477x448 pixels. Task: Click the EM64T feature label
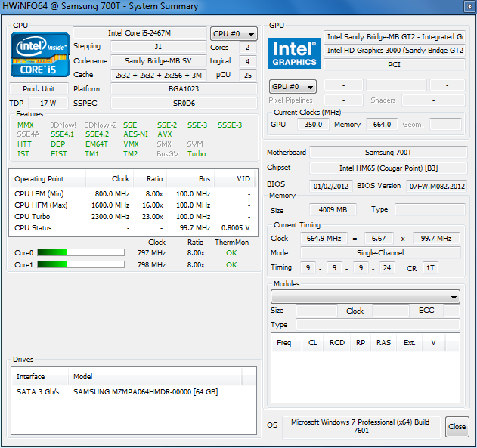point(97,144)
